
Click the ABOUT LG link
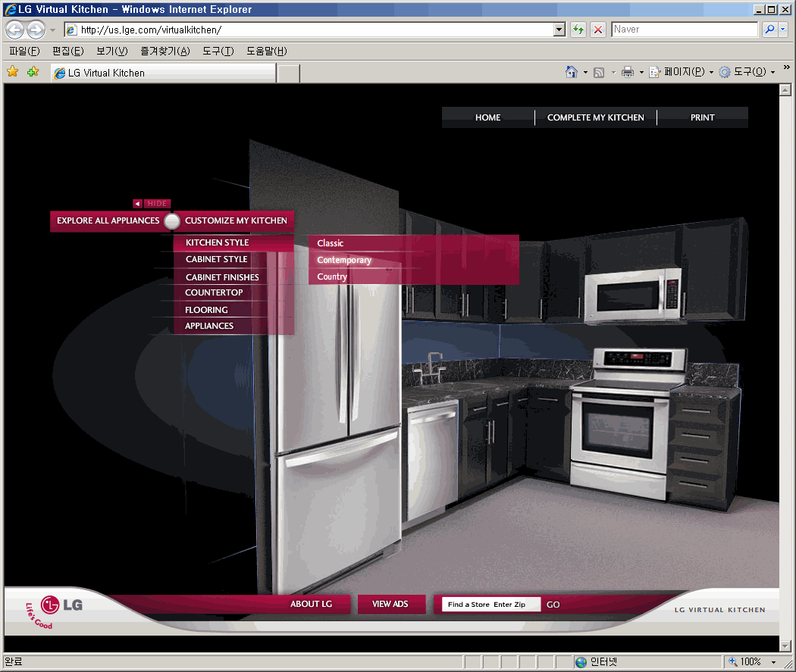(311, 604)
